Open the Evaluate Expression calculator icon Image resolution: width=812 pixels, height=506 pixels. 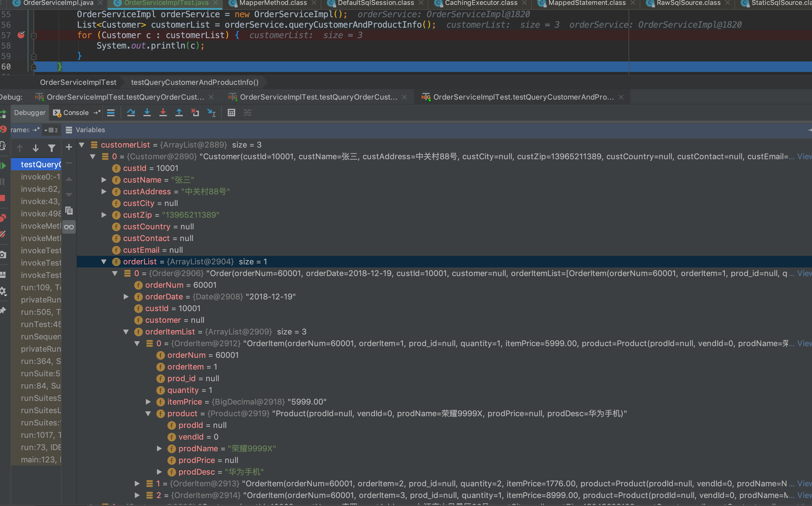coord(231,113)
